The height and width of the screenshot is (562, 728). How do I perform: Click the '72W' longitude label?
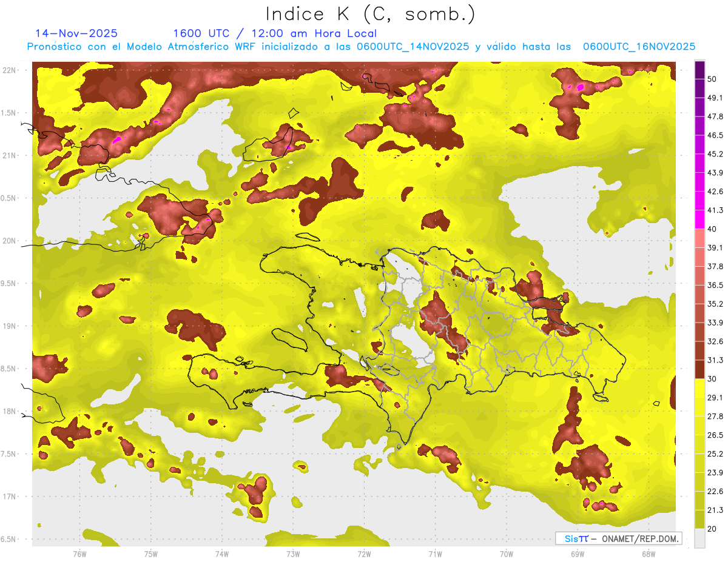pos(364,554)
